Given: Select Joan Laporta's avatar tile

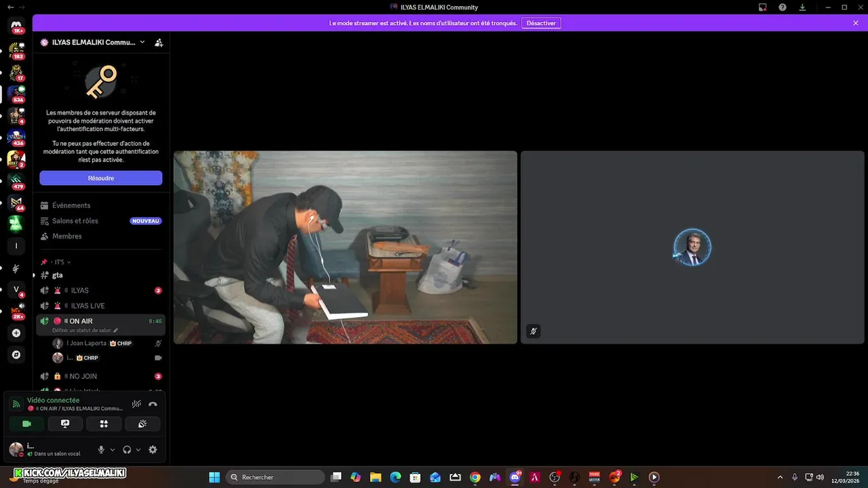Looking at the screenshot, I should coord(692,247).
